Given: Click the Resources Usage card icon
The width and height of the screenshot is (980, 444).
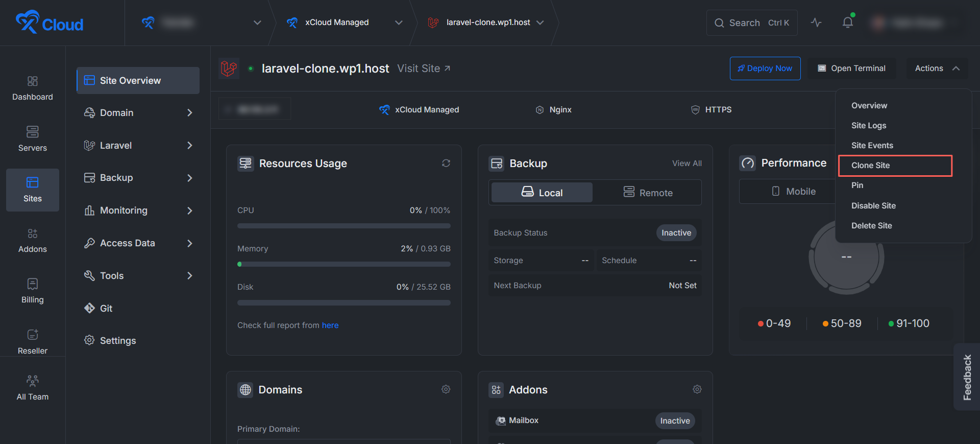Looking at the screenshot, I should coord(246,163).
